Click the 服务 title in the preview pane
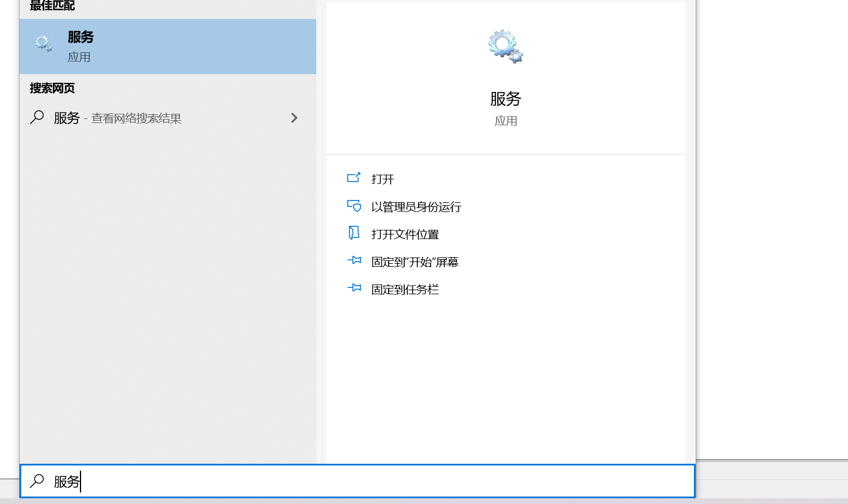 click(505, 99)
